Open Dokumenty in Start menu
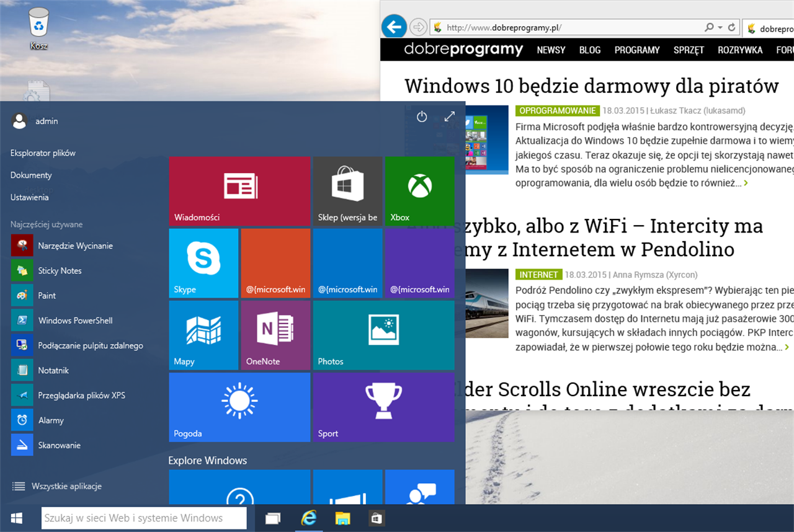794x532 pixels. pyautogui.click(x=31, y=175)
